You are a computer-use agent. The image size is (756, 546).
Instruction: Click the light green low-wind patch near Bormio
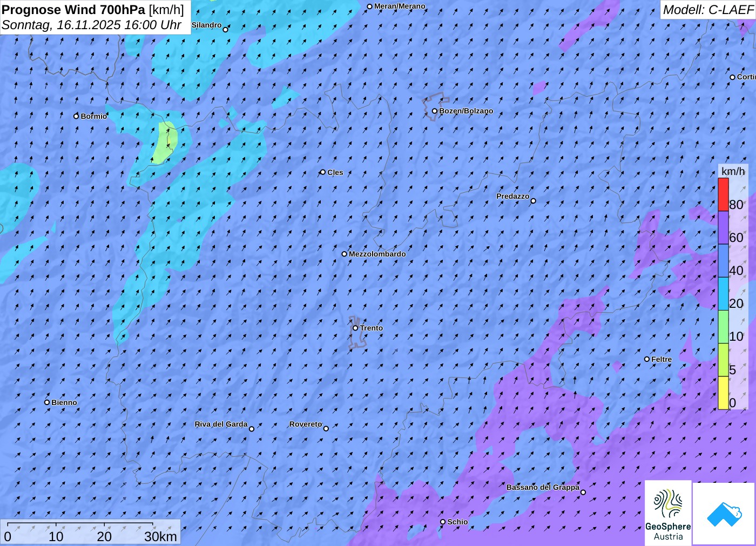pyautogui.click(x=165, y=142)
